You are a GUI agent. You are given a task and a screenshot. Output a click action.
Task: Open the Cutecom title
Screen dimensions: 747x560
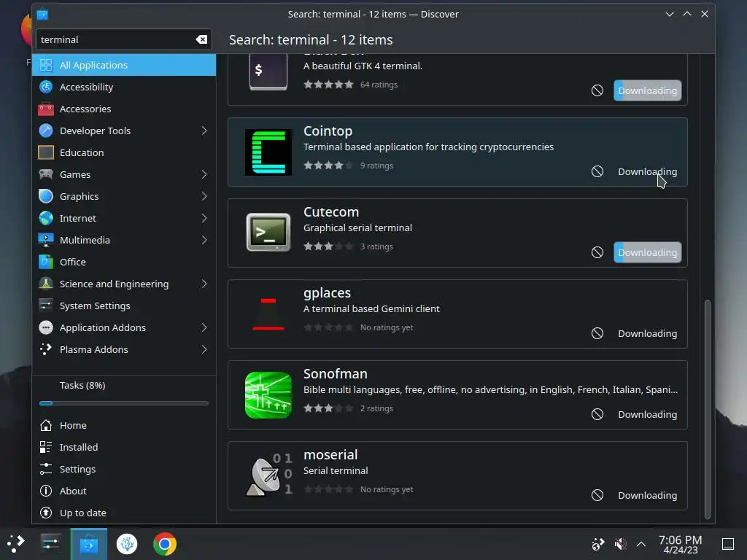click(331, 212)
